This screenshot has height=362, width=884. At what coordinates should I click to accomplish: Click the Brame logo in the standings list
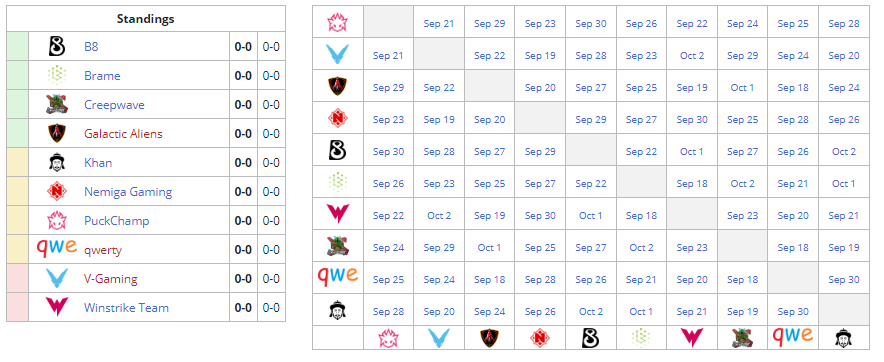(56, 76)
